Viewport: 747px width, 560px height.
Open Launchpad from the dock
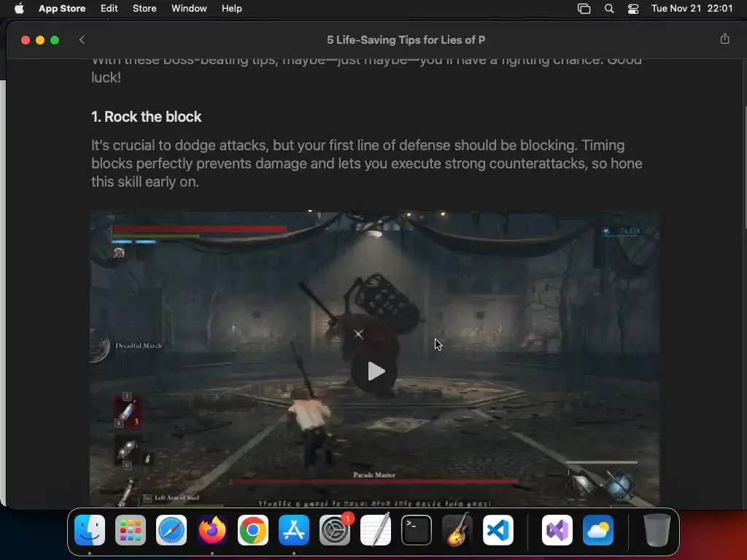coord(131,529)
